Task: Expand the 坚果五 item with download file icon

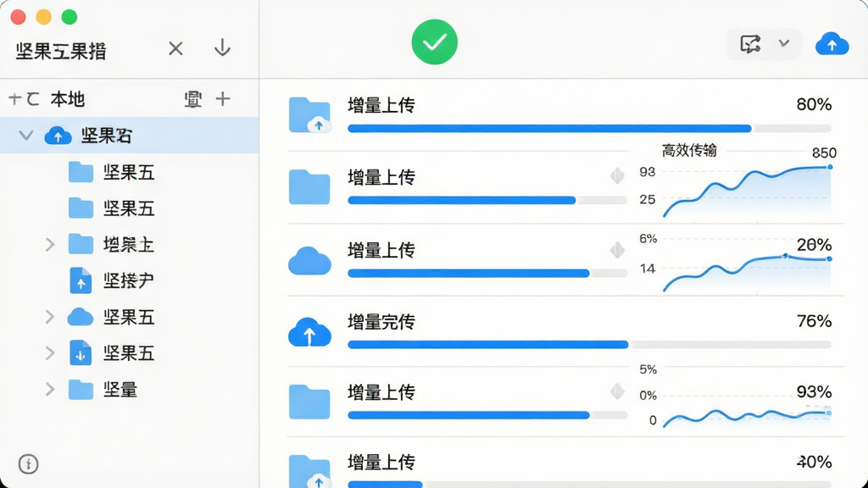Action: coord(50,353)
